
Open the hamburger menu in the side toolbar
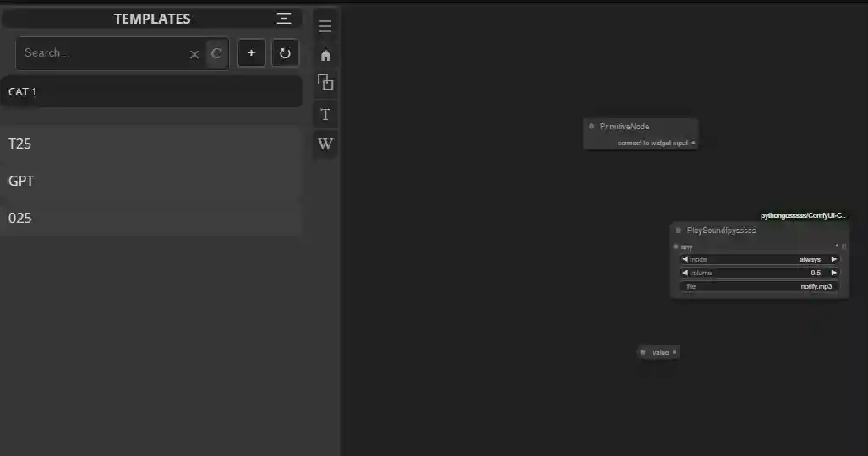pos(325,26)
